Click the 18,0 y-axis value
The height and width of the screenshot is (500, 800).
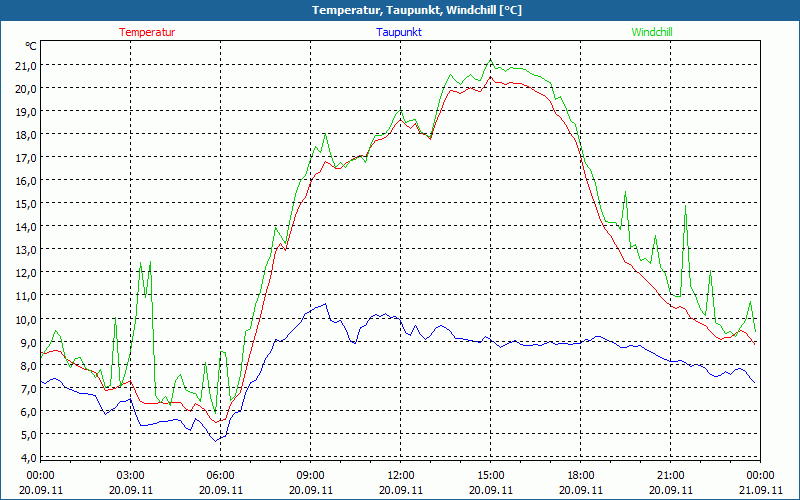point(27,135)
